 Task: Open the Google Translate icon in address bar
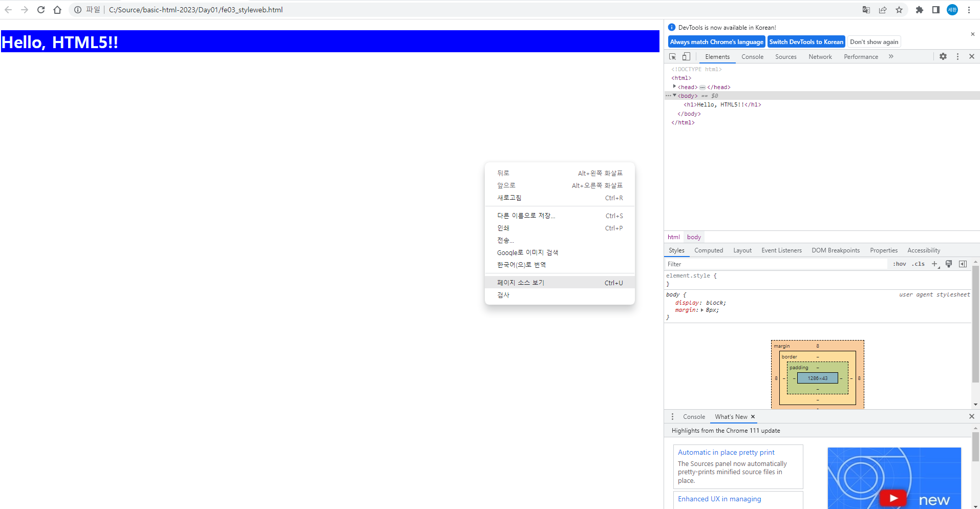pyautogui.click(x=866, y=10)
